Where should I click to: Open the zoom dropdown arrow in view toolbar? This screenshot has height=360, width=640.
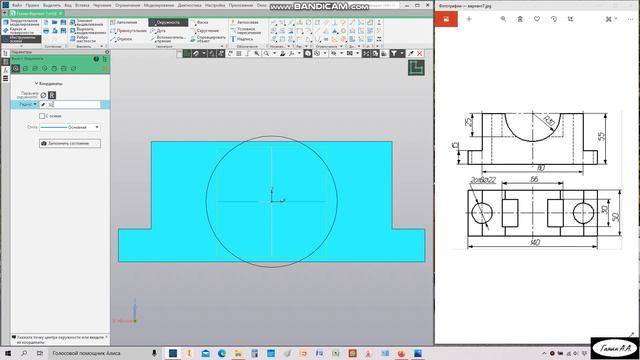[x=274, y=53]
